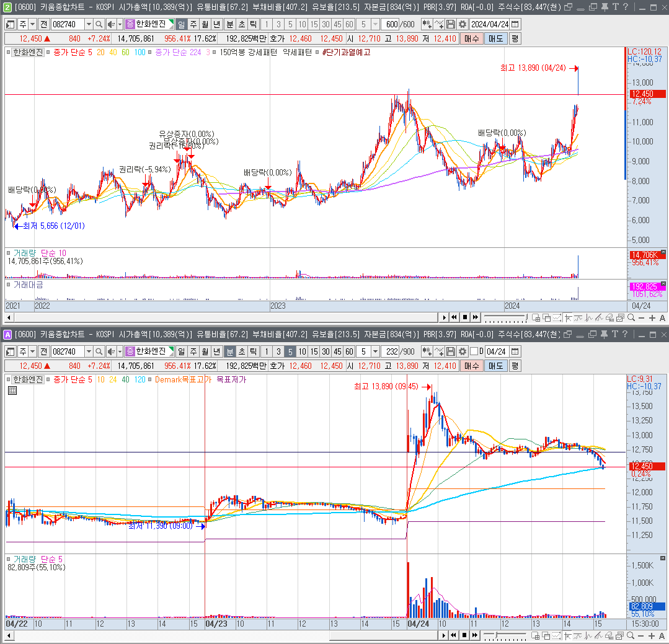Select the 분 minute period tab in the bottom chart

click(x=229, y=351)
